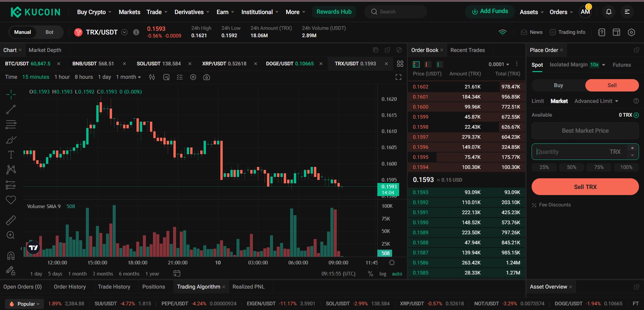
Task: Select the brush drawing tool
Action: coord(11,139)
